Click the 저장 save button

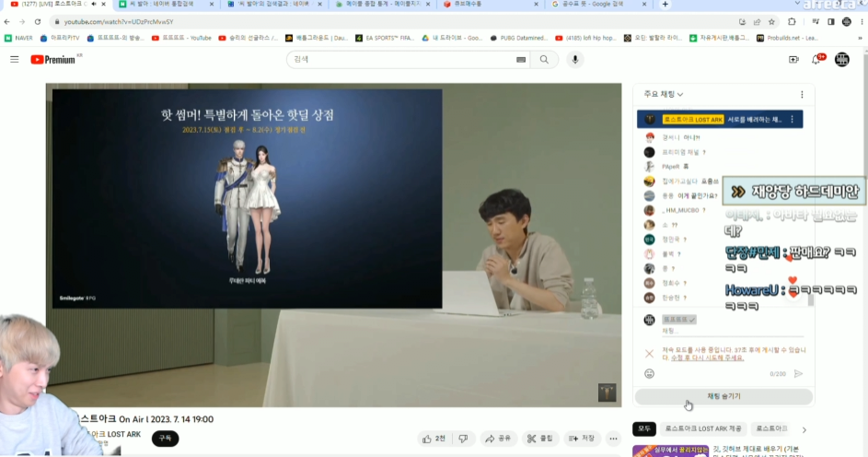[581, 439]
